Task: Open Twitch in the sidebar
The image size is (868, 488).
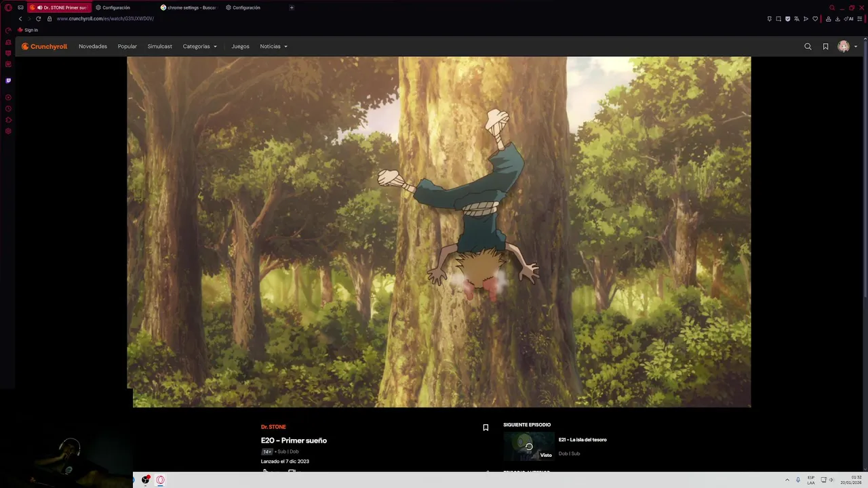Action: coord(8,81)
